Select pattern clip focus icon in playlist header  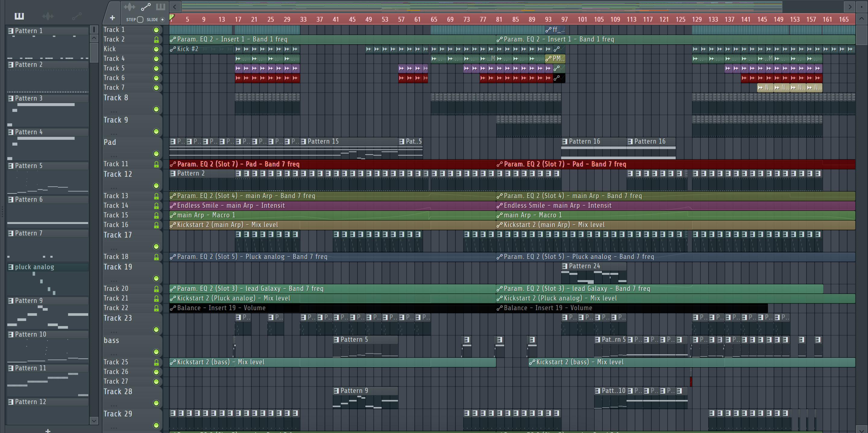click(x=160, y=7)
